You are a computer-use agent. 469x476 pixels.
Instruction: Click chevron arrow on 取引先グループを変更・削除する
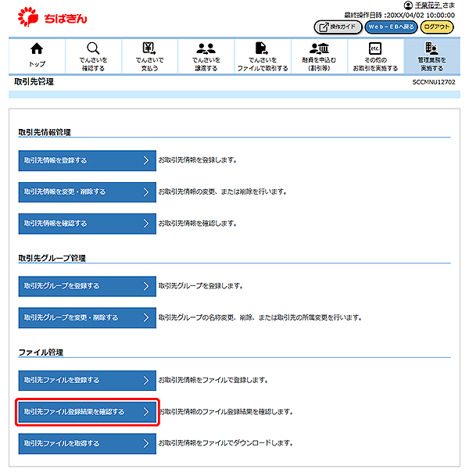pyautogui.click(x=146, y=317)
